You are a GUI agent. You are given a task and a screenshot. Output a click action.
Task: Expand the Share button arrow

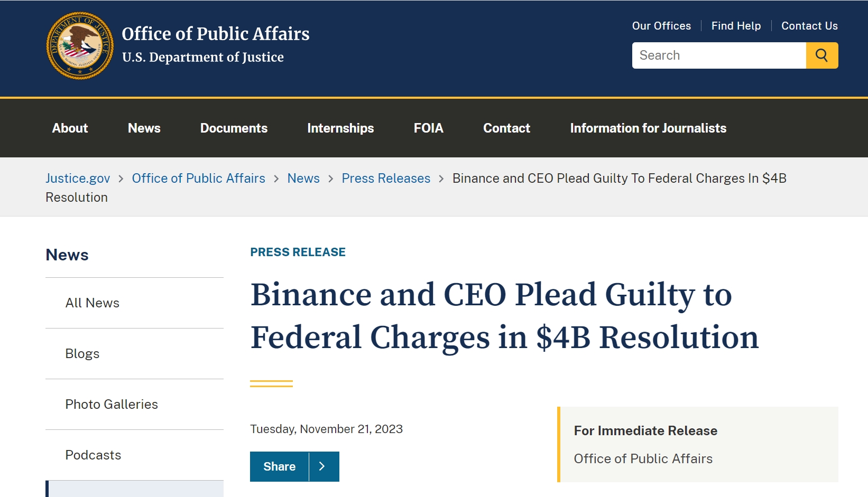coord(324,466)
